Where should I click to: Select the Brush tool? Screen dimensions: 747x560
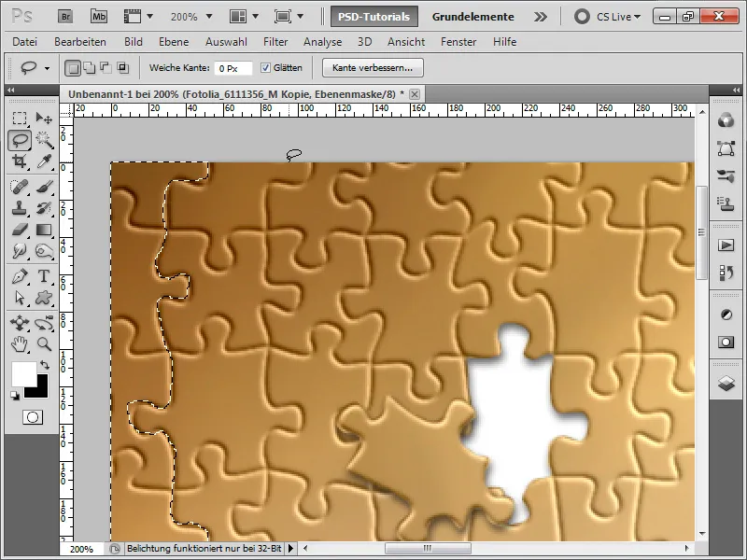[x=44, y=188]
